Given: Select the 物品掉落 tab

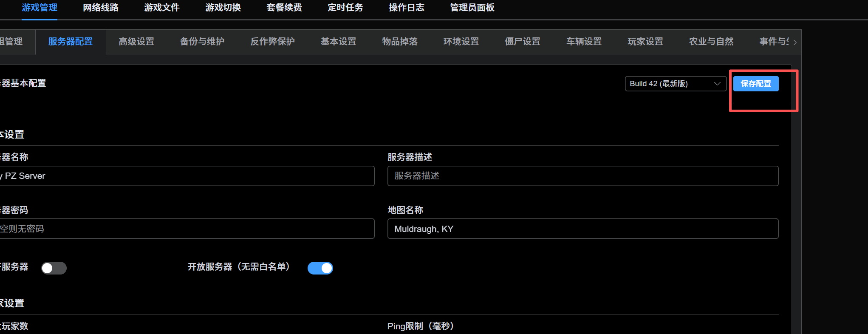Looking at the screenshot, I should point(399,42).
